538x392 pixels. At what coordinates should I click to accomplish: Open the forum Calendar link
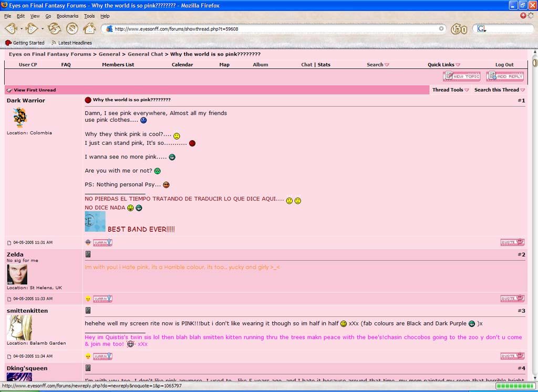tap(182, 65)
